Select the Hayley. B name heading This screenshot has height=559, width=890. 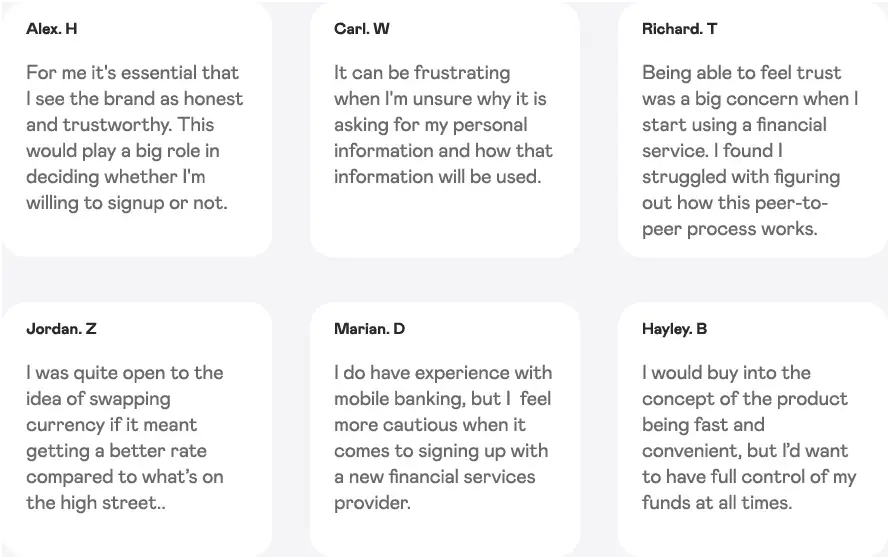[x=675, y=329]
